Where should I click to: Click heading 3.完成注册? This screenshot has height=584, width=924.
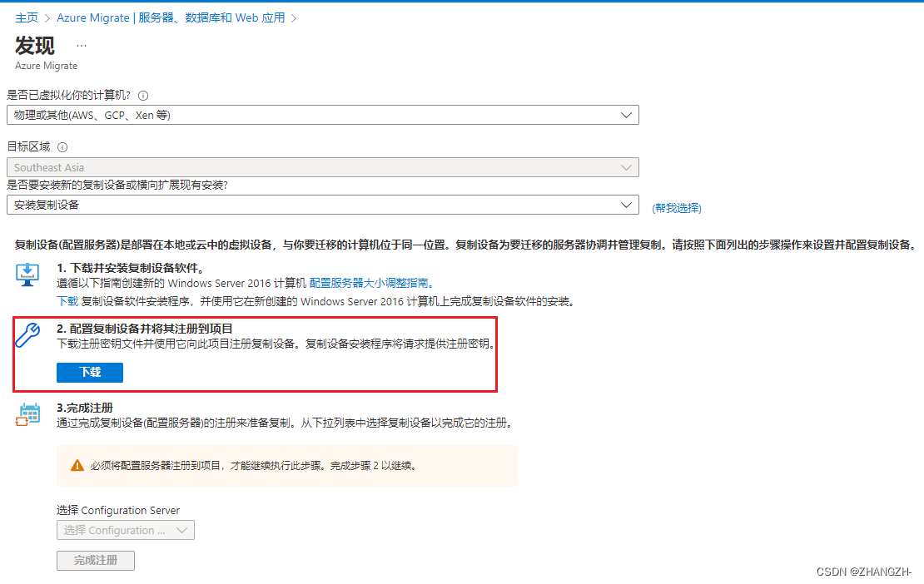(x=85, y=408)
